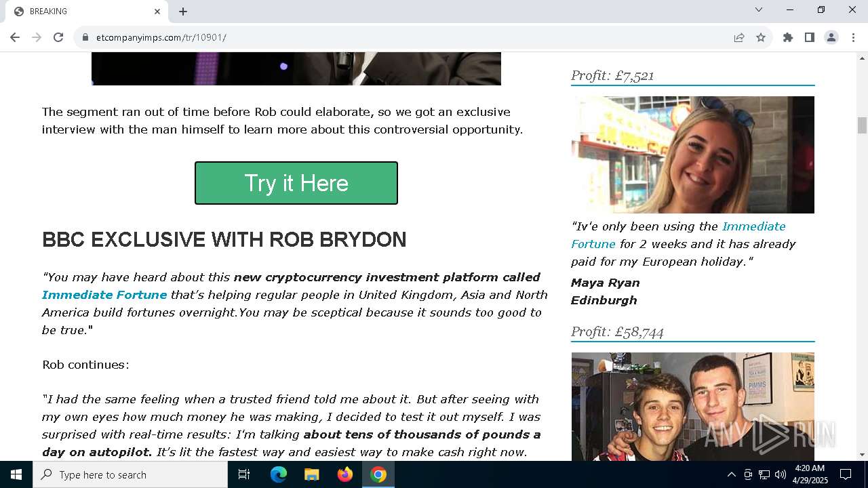Open the Windows Start menu
This screenshot has height=488, width=868.
(16, 474)
